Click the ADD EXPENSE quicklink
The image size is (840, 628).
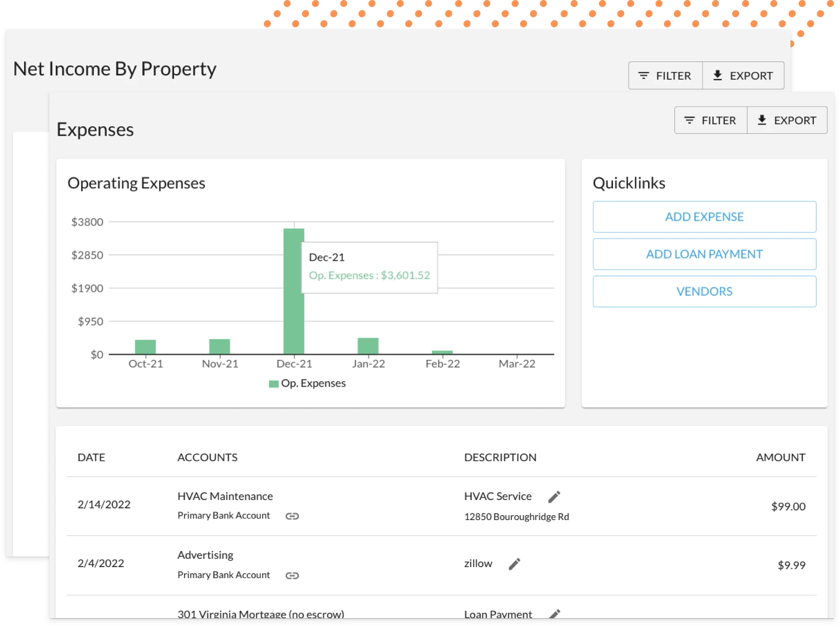[x=704, y=217]
